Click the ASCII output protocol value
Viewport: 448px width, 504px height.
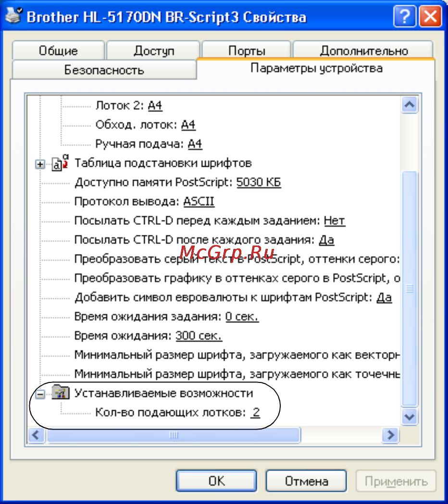pyautogui.click(x=199, y=201)
